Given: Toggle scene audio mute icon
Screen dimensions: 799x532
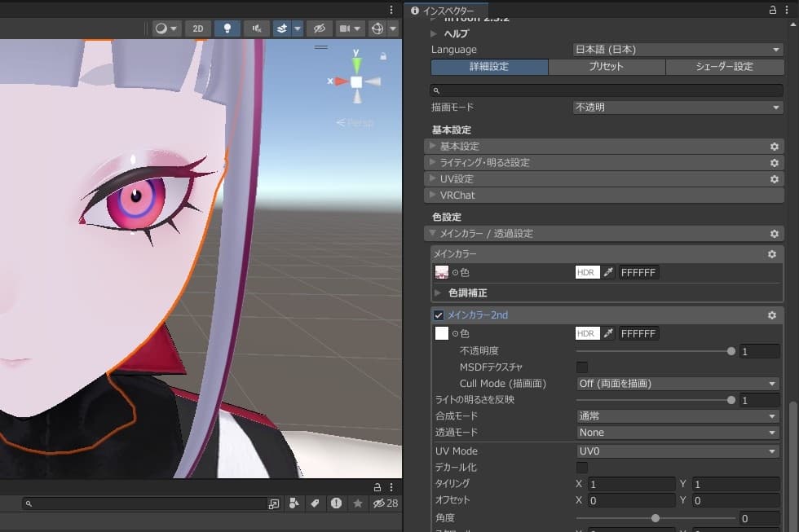Looking at the screenshot, I should [257, 29].
